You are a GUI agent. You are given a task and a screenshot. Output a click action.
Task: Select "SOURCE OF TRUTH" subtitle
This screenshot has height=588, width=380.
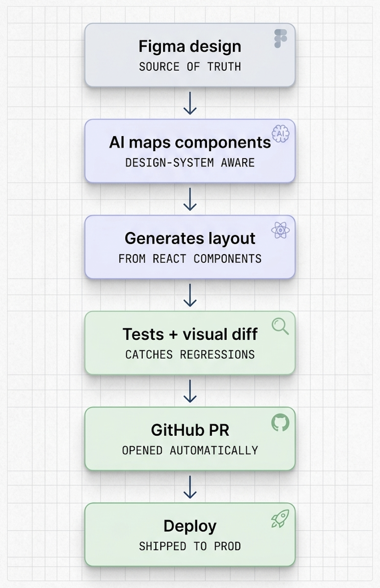pyautogui.click(x=190, y=67)
